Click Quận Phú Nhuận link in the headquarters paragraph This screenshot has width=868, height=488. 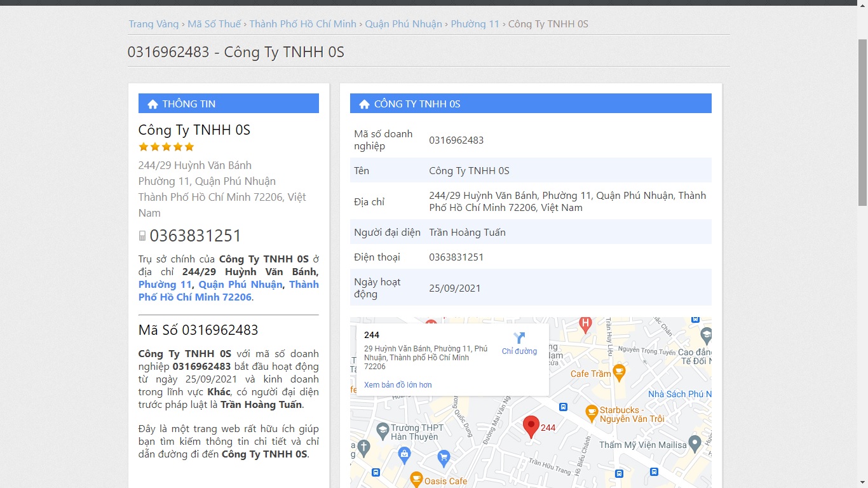click(240, 285)
